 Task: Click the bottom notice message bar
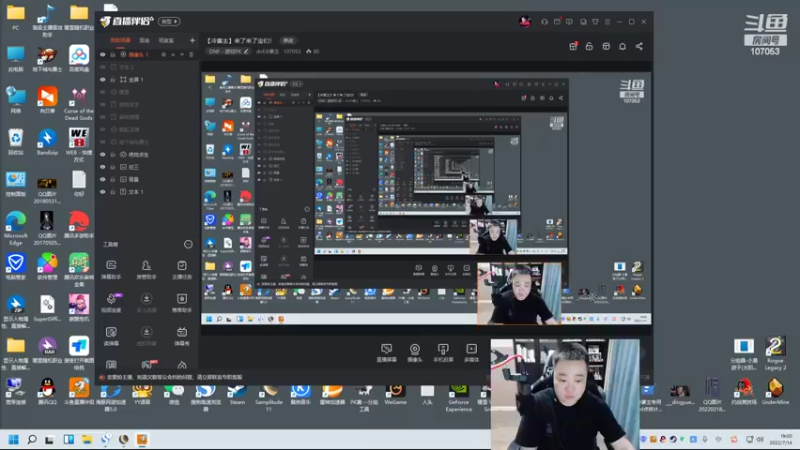click(171, 377)
